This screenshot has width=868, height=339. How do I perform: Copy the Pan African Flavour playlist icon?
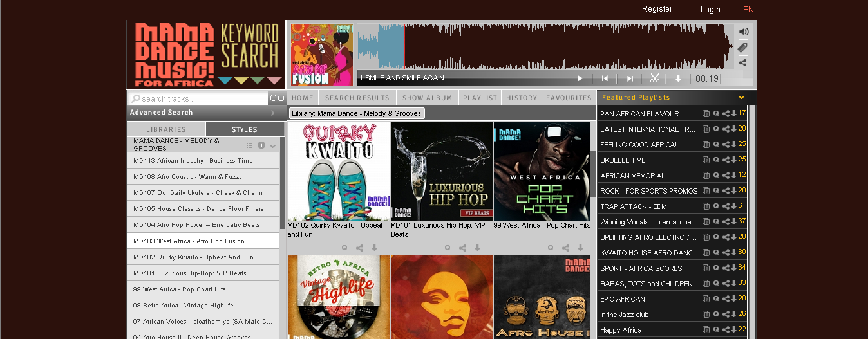pos(706,113)
